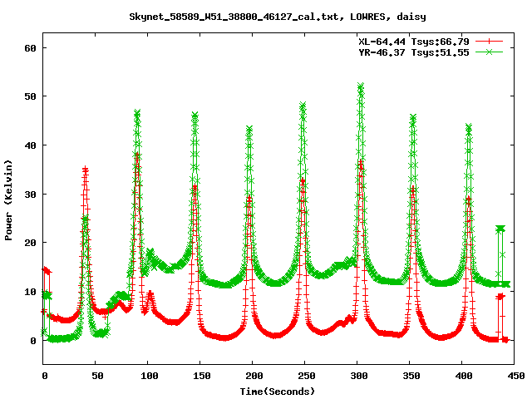Click the x-axis tick label 450

tap(516, 376)
